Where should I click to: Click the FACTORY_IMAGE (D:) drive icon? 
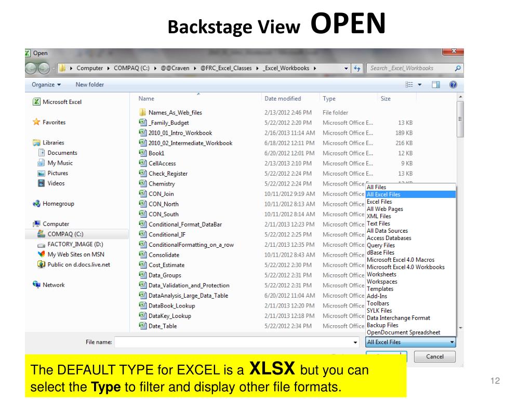[42, 245]
